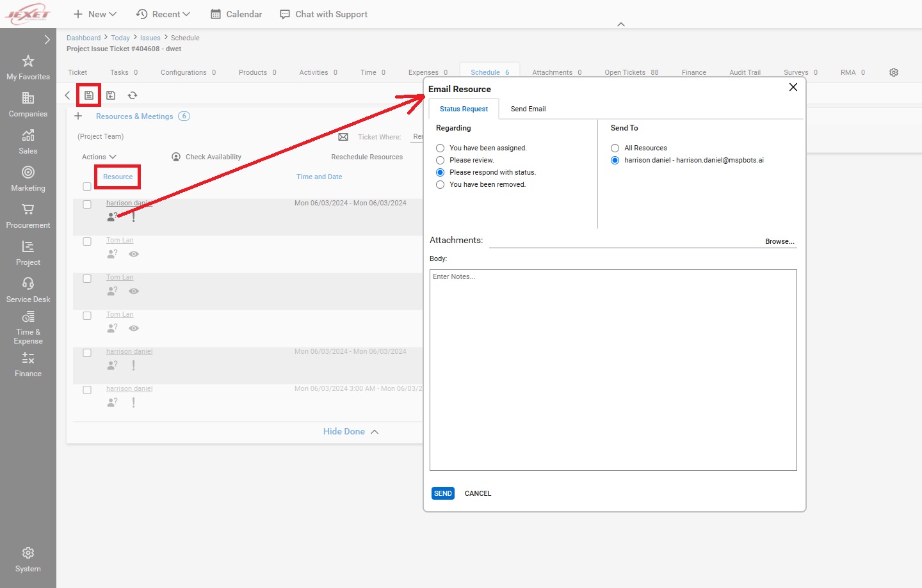Open the settings gear at tab row end

point(894,72)
